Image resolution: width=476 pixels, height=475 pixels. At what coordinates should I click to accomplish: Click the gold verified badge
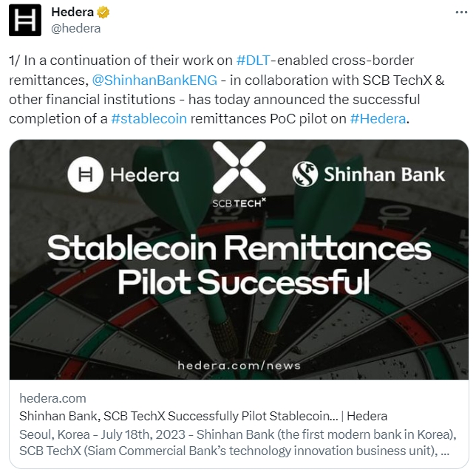[x=106, y=13]
